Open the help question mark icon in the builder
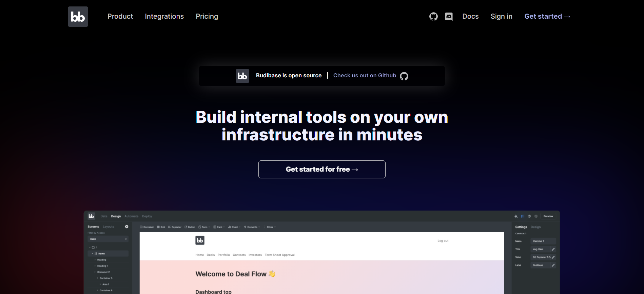The width and height of the screenshot is (644, 294). pyautogui.click(x=529, y=216)
